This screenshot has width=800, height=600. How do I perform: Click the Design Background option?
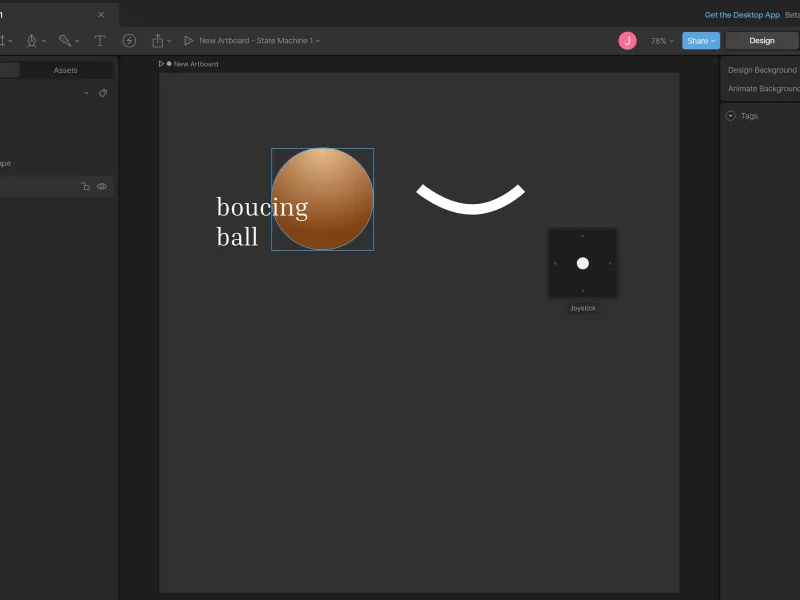point(762,70)
